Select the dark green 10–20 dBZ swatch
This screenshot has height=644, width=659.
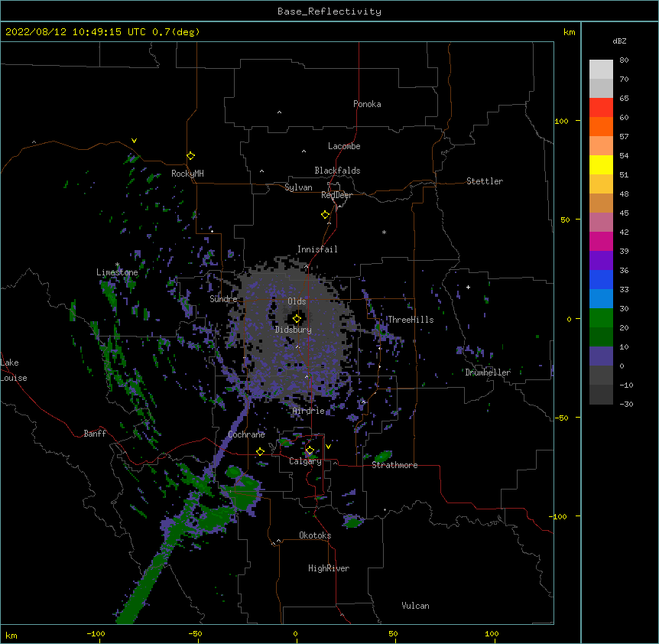(x=601, y=337)
